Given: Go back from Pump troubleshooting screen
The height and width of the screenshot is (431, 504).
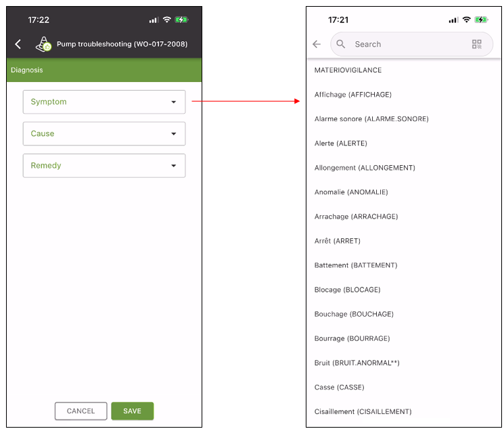Looking at the screenshot, I should point(18,44).
